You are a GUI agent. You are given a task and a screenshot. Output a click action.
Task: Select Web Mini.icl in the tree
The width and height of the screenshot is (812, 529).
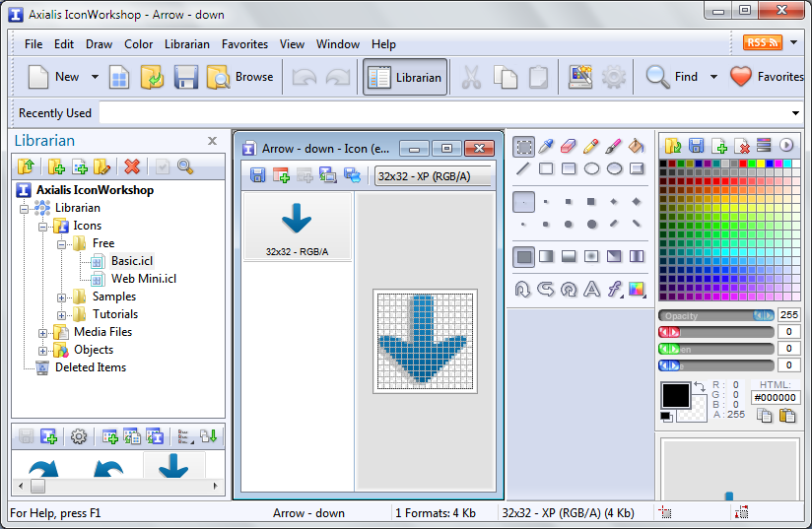[x=144, y=279]
